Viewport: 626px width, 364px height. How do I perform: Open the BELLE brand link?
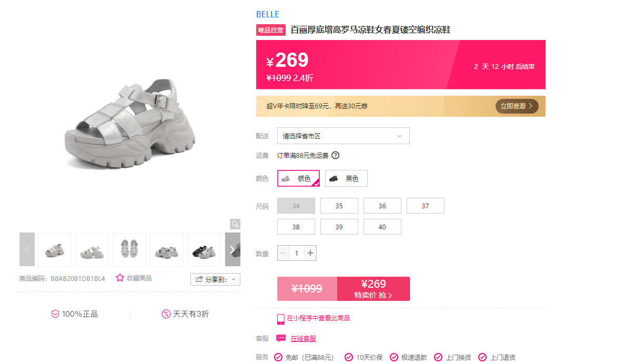tap(267, 14)
